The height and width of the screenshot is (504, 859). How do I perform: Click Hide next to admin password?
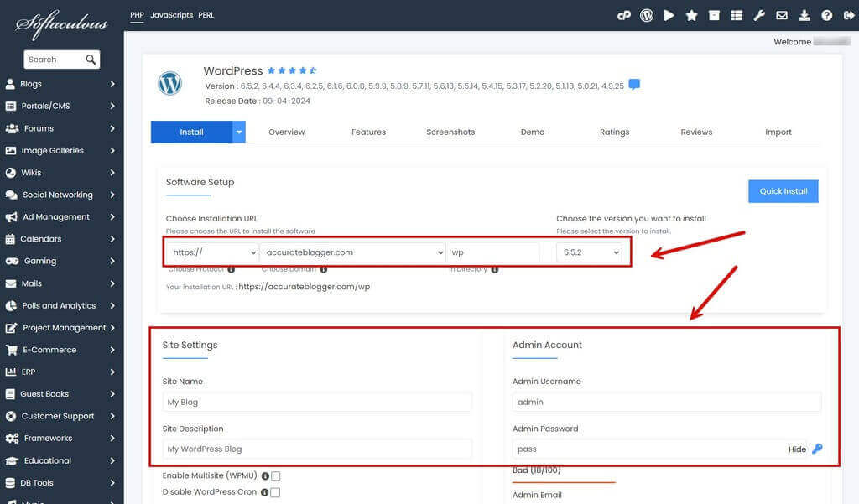coord(797,449)
